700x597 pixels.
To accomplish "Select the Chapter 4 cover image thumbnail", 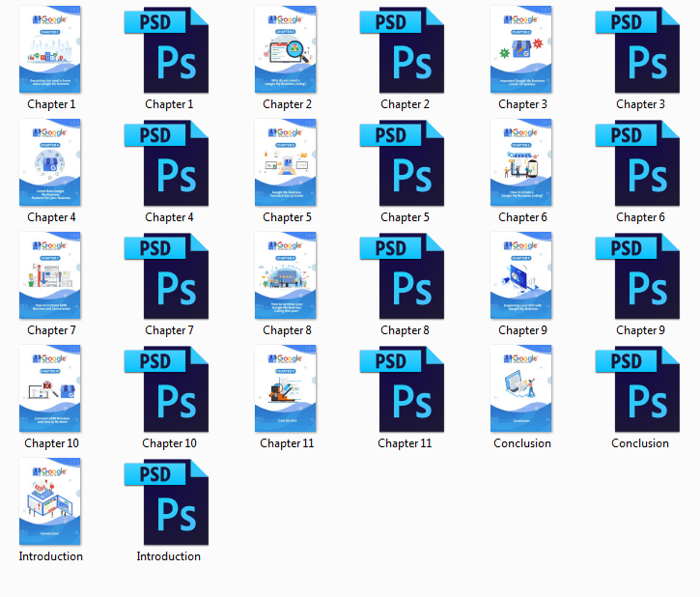I will (x=51, y=163).
